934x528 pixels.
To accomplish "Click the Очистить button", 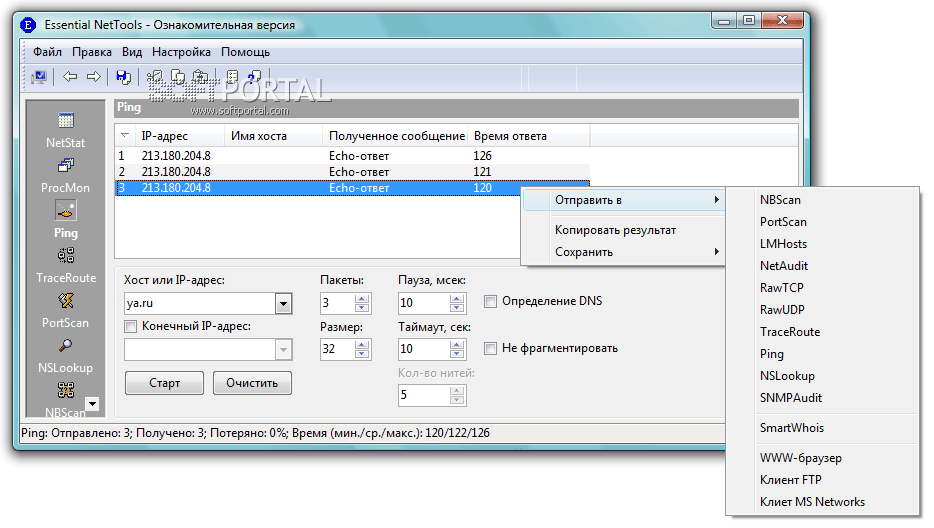I will (252, 383).
